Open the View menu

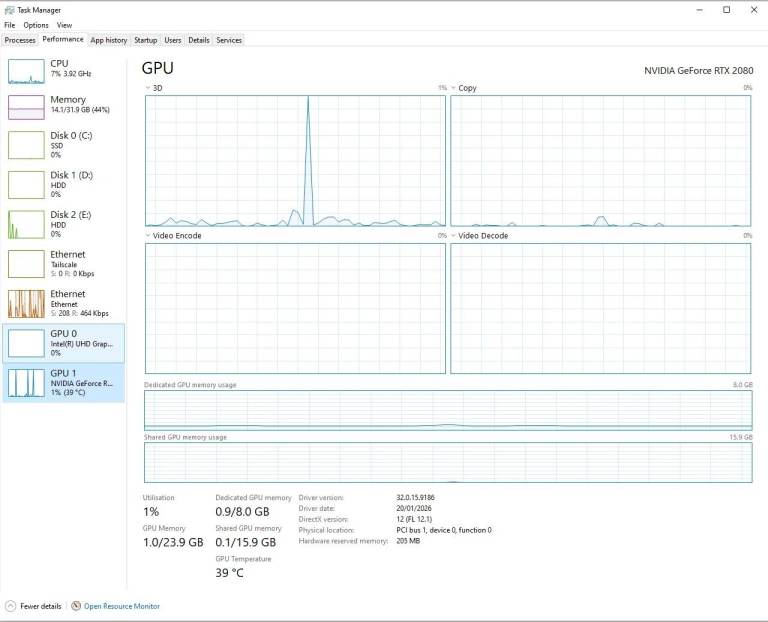click(64, 25)
